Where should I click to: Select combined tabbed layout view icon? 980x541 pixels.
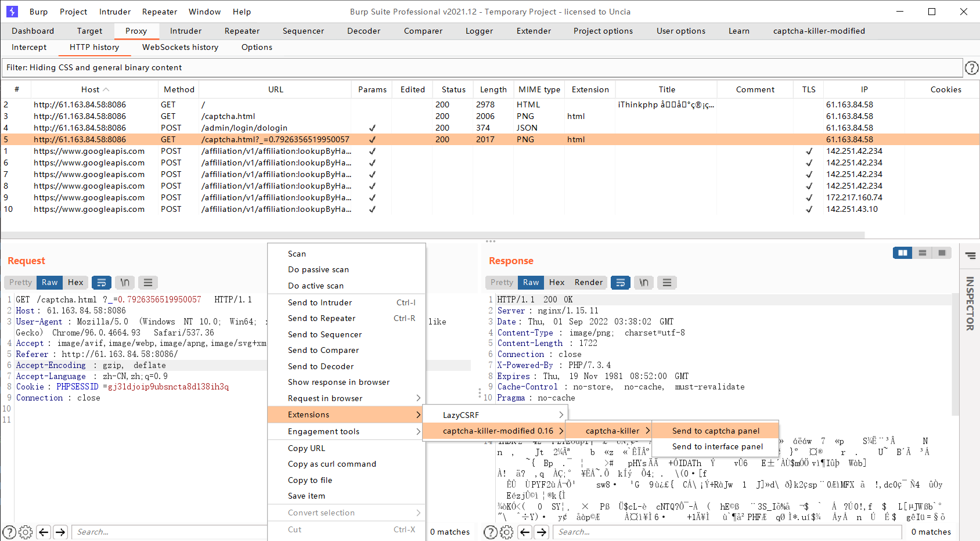(942, 253)
